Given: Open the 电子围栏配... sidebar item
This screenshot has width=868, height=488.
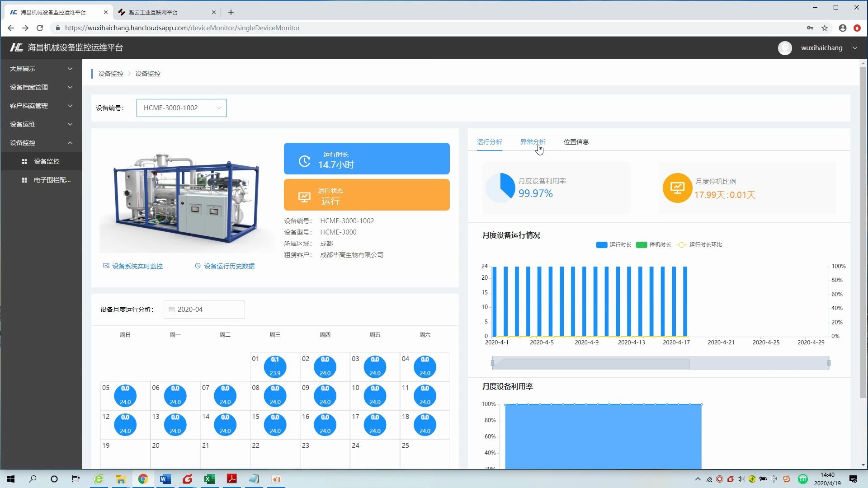Looking at the screenshot, I should 41,180.
